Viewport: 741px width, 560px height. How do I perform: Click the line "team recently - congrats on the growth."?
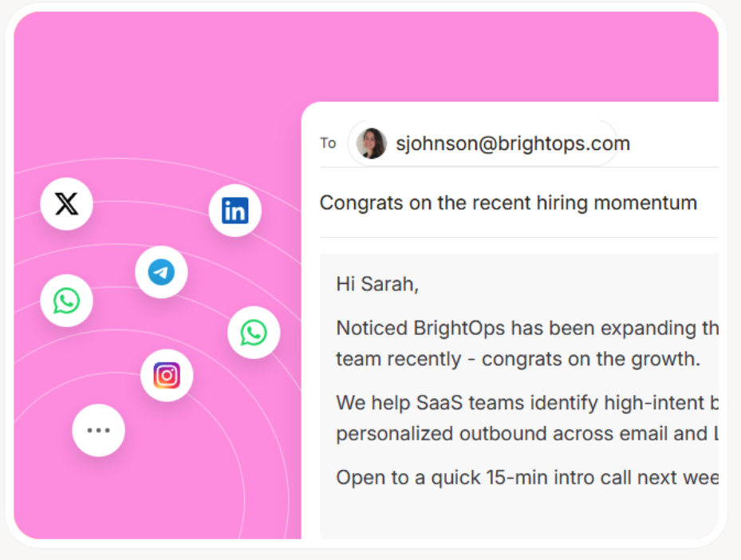coord(518,359)
